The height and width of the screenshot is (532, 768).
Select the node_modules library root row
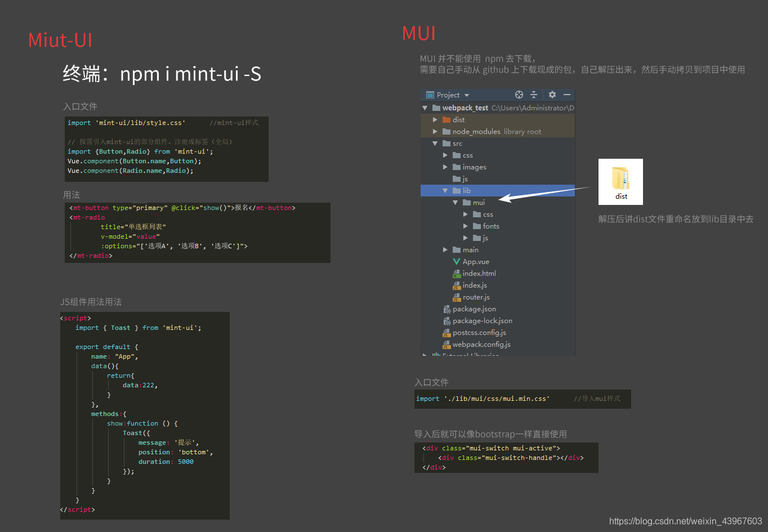pyautogui.click(x=498, y=131)
